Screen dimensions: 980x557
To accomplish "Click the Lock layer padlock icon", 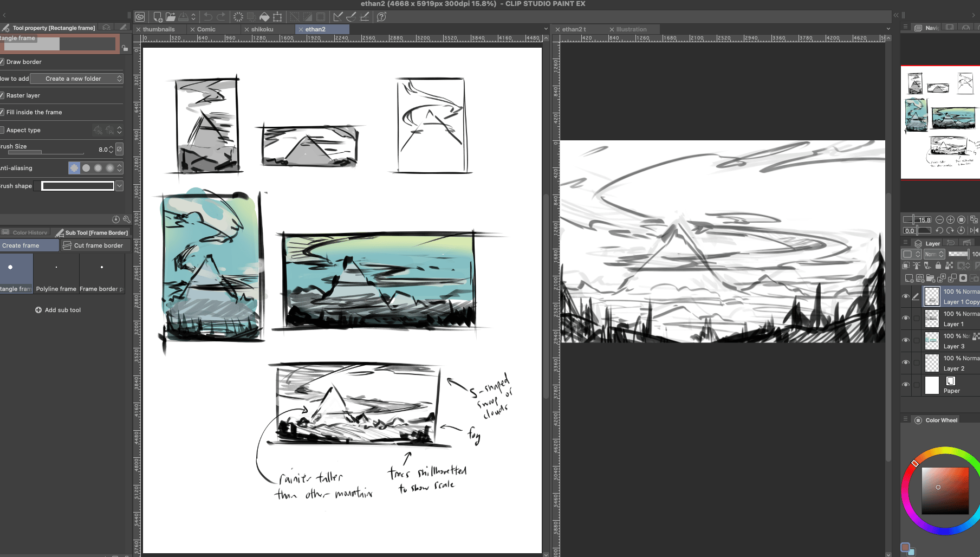I will (938, 265).
